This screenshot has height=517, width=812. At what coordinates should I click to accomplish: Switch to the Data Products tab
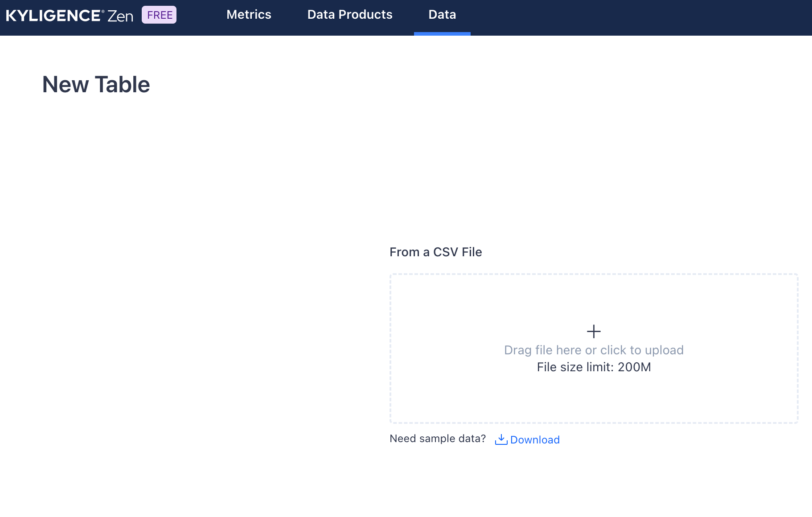coord(350,15)
